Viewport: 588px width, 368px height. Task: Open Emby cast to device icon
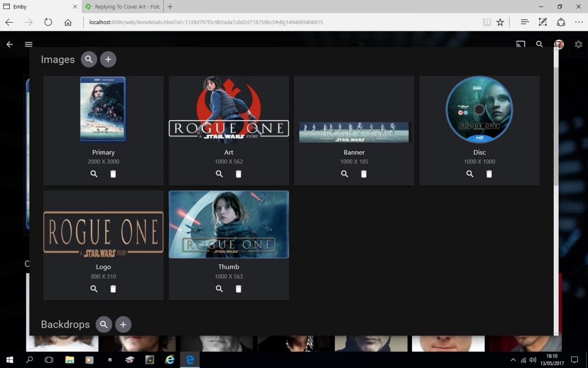coord(520,44)
